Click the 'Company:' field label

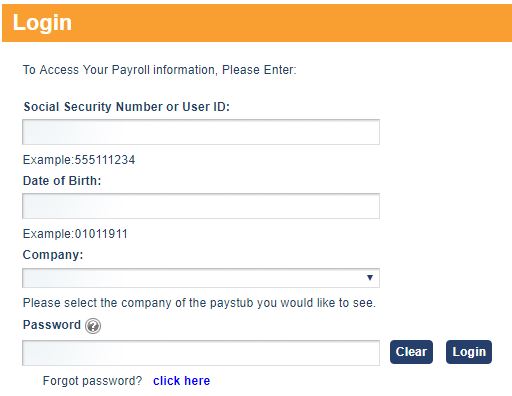click(x=53, y=255)
